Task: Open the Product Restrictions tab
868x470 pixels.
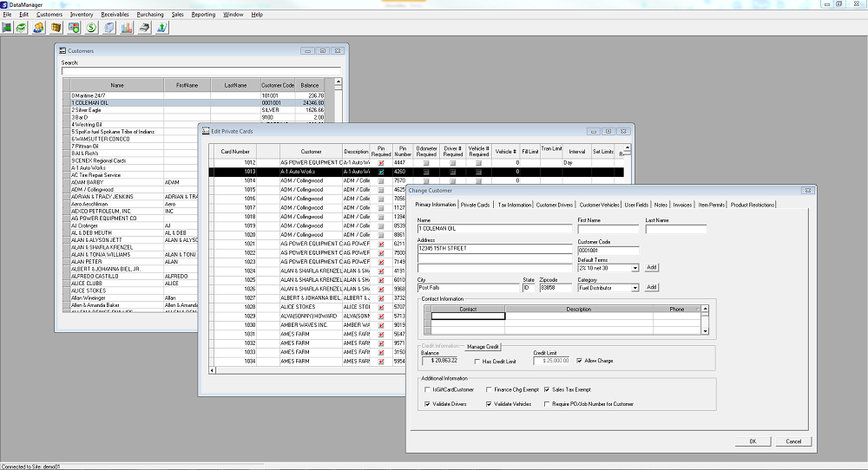Action: [752, 206]
